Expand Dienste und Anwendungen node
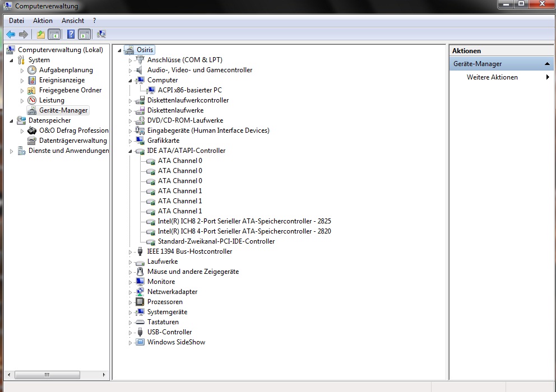Screen dimensions: 556x392 tap(11, 151)
